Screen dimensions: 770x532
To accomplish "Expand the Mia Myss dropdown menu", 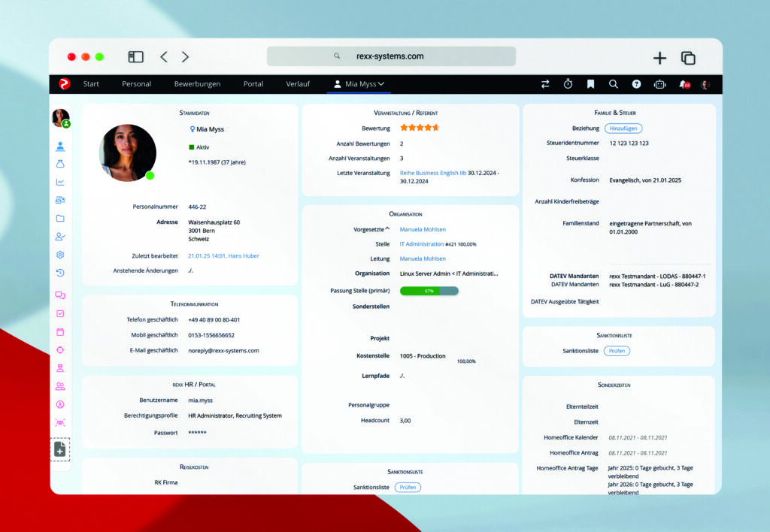I will 359,84.
